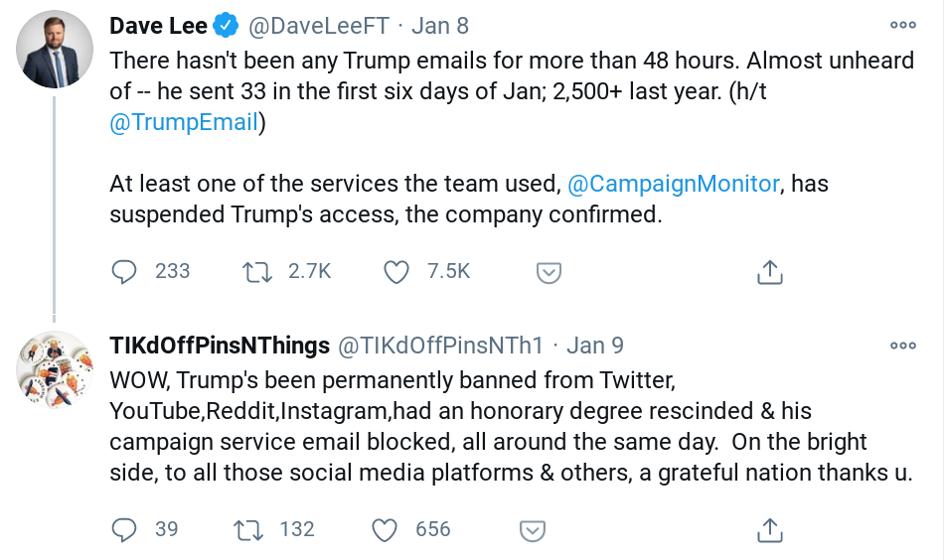
Task: Open Dave Lee's profile picture
Action: coord(57,50)
